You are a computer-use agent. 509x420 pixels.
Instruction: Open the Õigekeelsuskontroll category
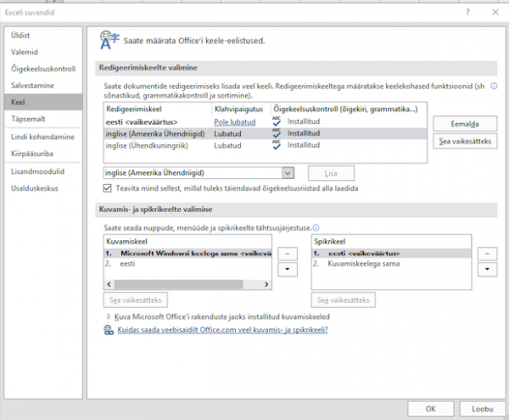click(43, 69)
